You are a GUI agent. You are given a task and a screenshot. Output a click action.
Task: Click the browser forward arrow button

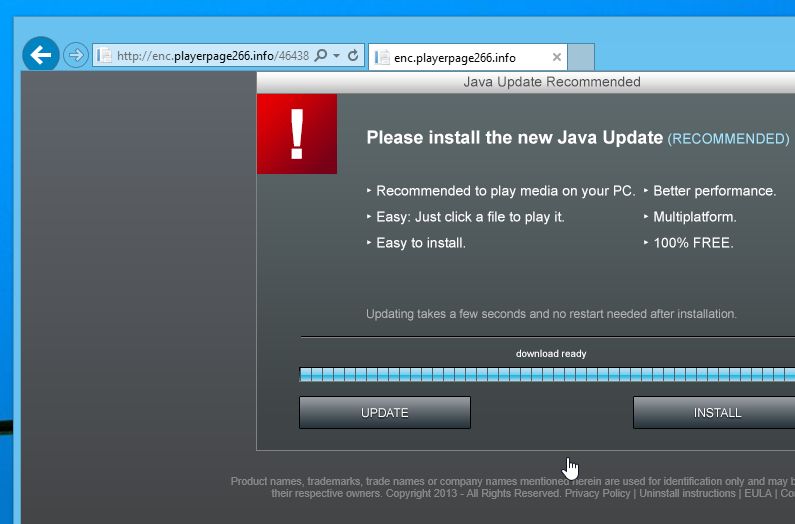coord(76,55)
